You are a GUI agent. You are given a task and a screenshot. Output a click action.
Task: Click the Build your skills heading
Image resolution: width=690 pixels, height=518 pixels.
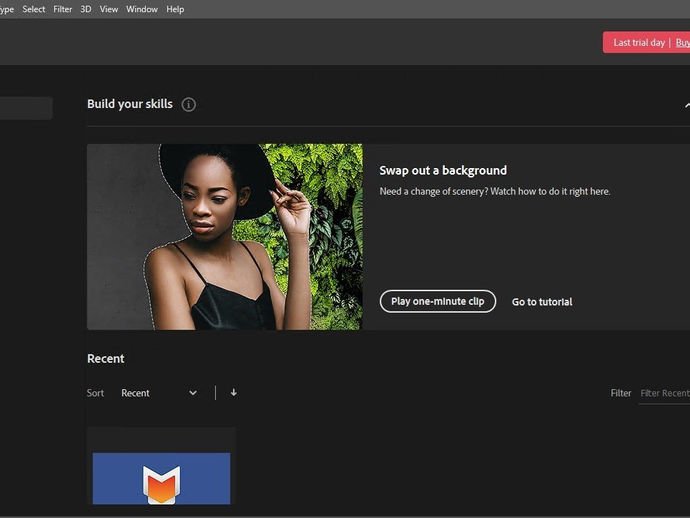click(130, 104)
